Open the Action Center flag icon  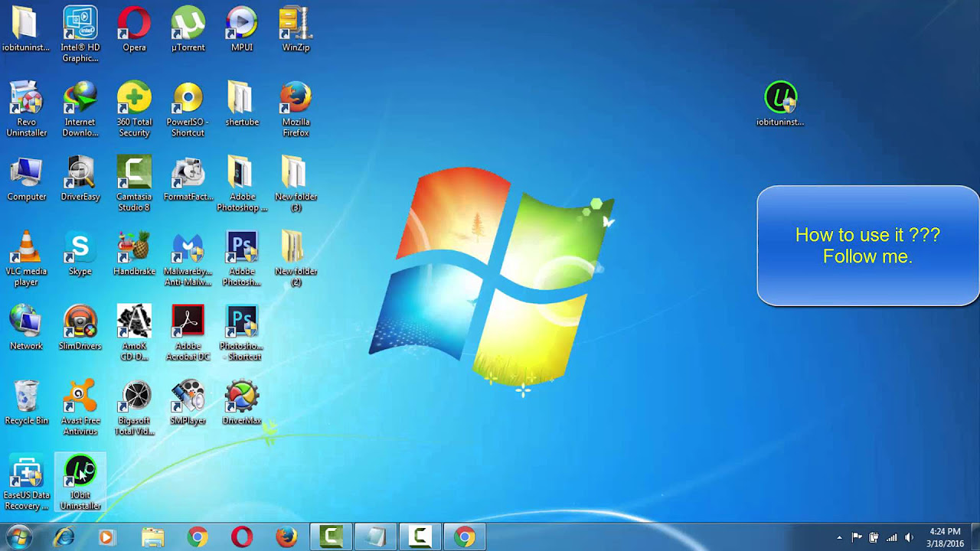point(857,537)
